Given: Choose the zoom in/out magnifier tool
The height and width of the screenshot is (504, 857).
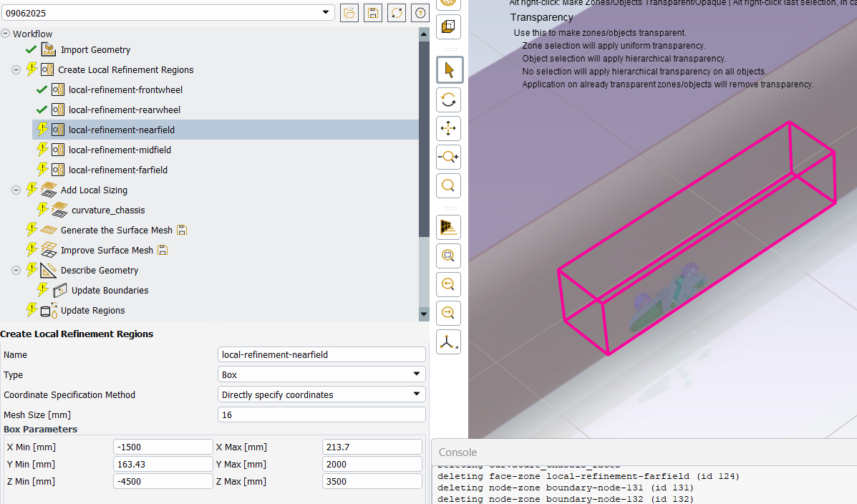Looking at the screenshot, I should coord(449,157).
